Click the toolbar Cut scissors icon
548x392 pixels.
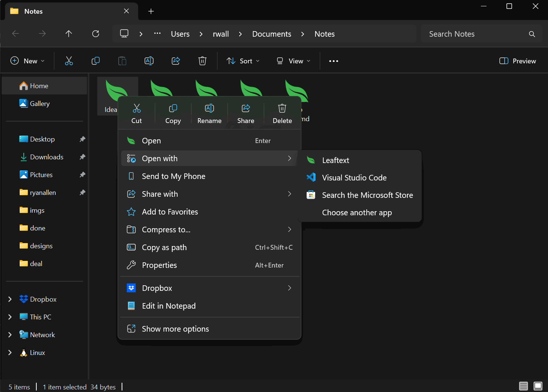(x=69, y=61)
